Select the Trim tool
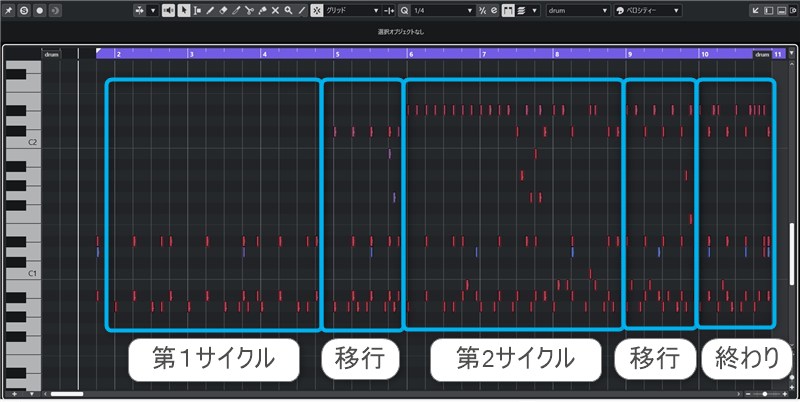800x402 pixels. click(236, 11)
